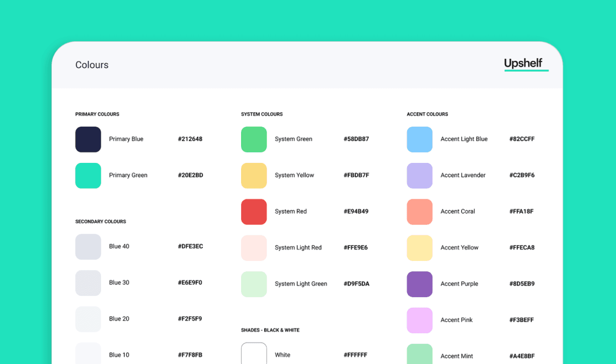Select the Primary Green color swatch

(88, 175)
